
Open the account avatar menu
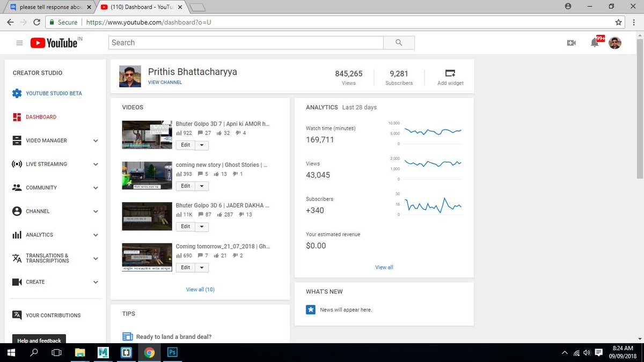pos(616,43)
